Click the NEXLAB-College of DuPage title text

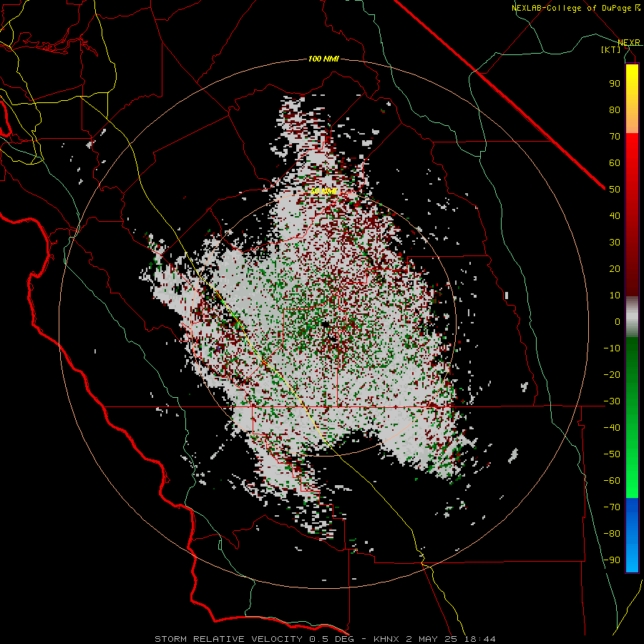[x=575, y=8]
